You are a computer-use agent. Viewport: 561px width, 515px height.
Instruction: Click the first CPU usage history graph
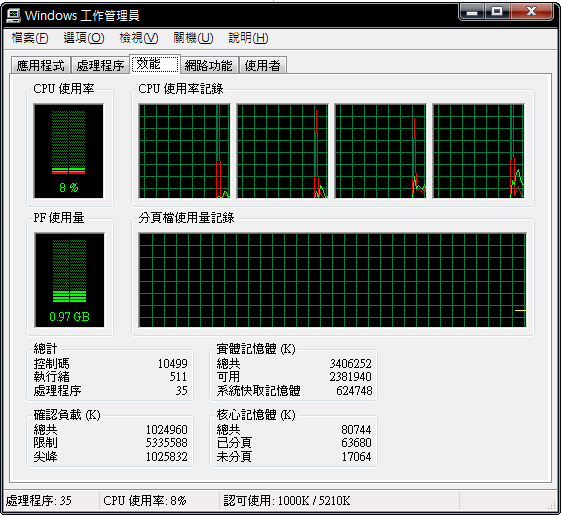click(x=184, y=151)
